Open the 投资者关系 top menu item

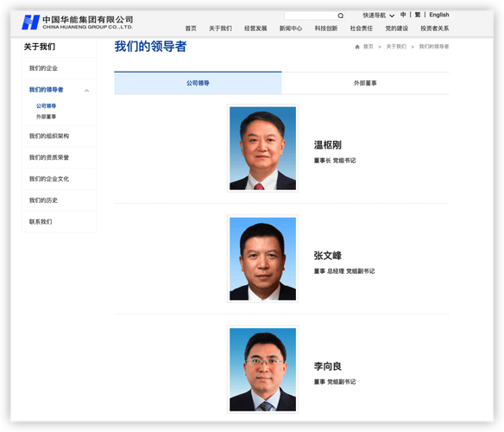(x=435, y=29)
